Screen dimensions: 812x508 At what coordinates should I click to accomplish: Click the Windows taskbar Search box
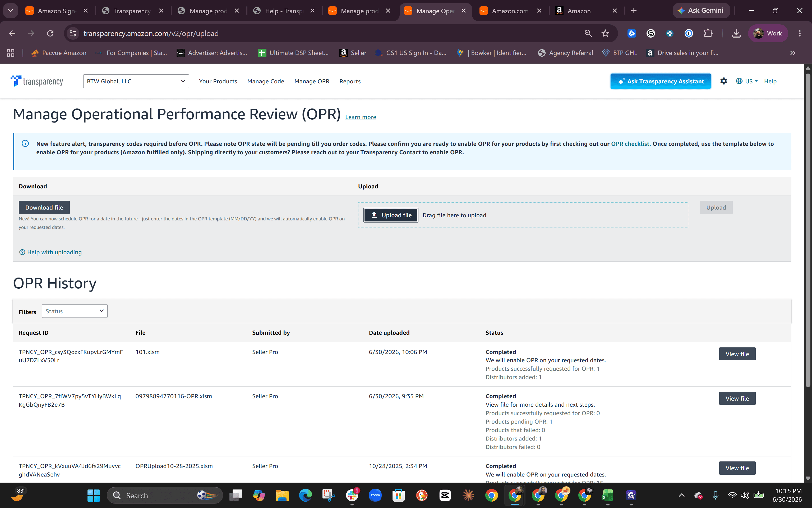tap(164, 495)
